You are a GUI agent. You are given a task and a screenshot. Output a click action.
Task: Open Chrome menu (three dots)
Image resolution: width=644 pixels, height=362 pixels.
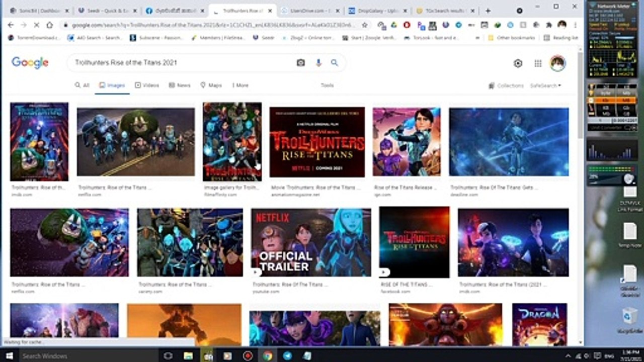pos(575,25)
